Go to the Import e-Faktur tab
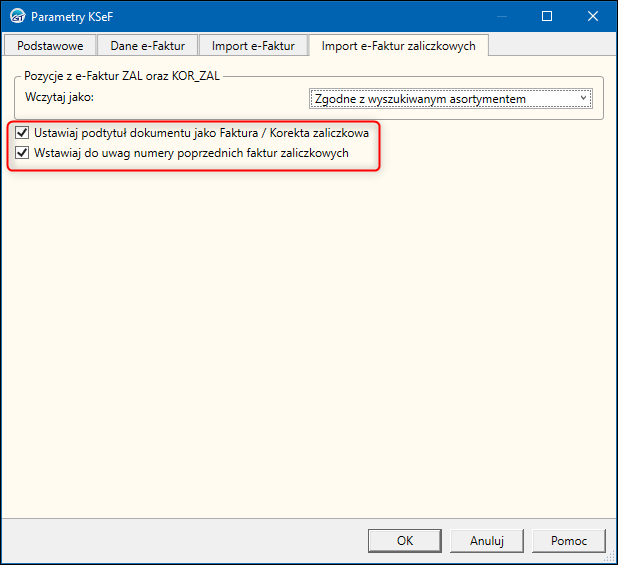This screenshot has height=565, width=618. click(x=253, y=45)
